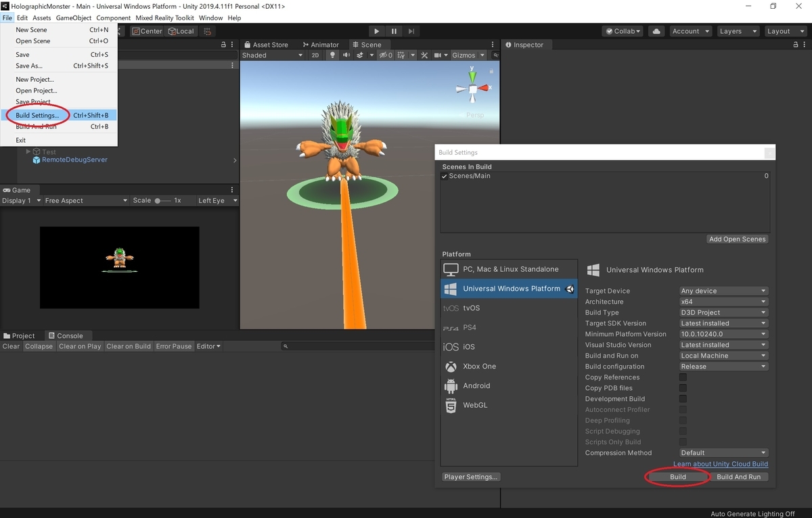Screen dimensions: 812x518
Task: Enable the Development Build checkbox
Action: coord(683,399)
